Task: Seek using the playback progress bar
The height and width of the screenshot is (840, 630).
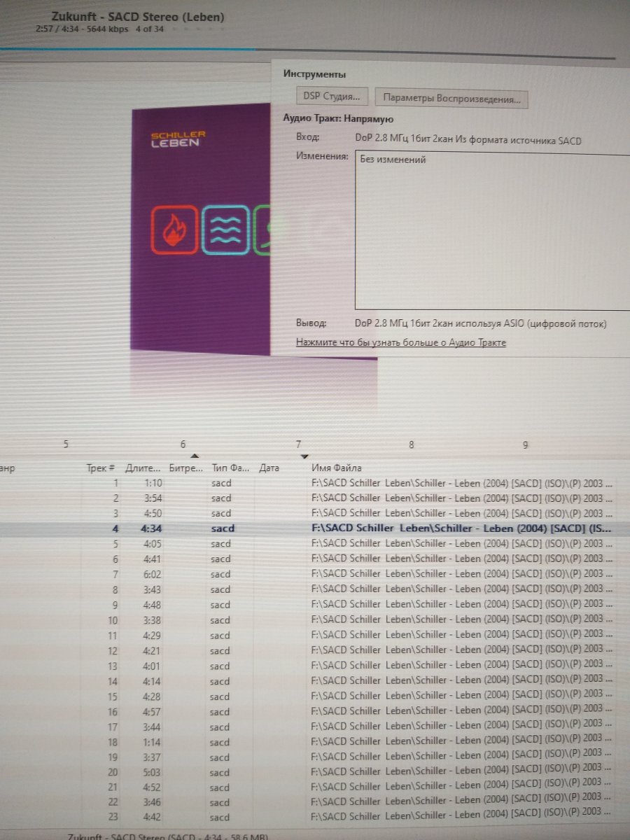Action: (x=308, y=53)
